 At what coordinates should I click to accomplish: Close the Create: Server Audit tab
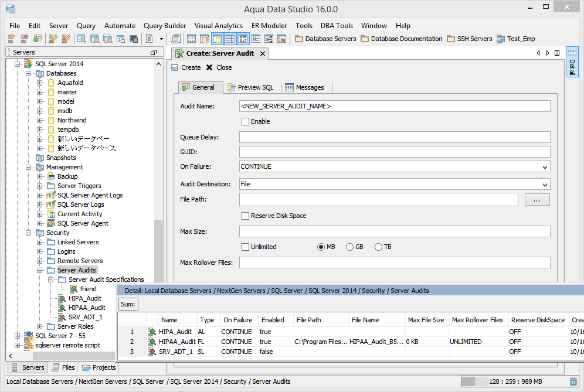[263, 53]
